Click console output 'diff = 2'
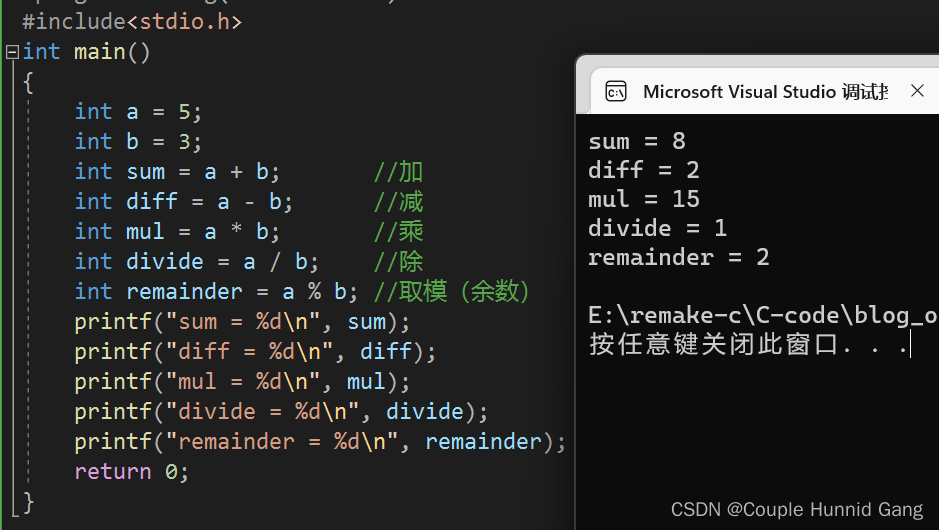Image resolution: width=939 pixels, height=530 pixels. [644, 170]
